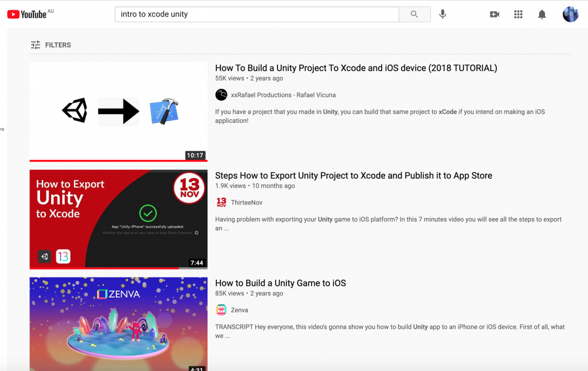Image resolution: width=588 pixels, height=371 pixels.
Task: Start voice search with the microphone
Action: click(443, 14)
